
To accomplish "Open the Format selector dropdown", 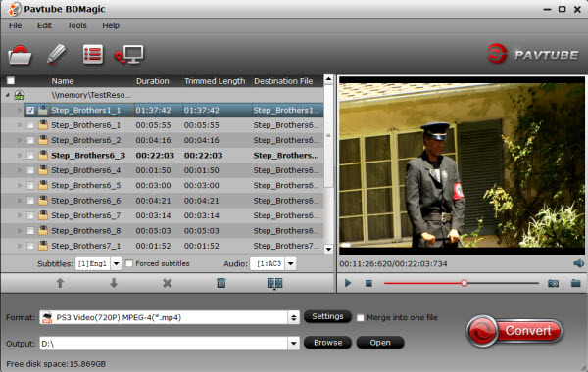I will pyautogui.click(x=293, y=318).
